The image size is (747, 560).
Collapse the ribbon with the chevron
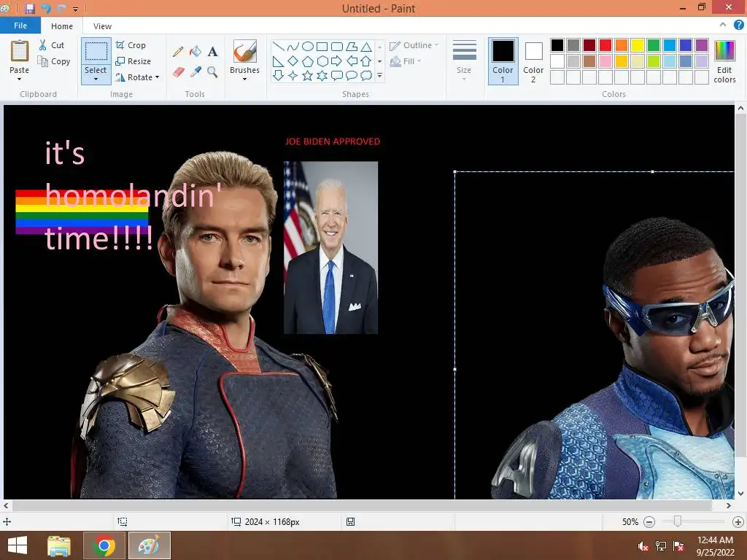723,25
